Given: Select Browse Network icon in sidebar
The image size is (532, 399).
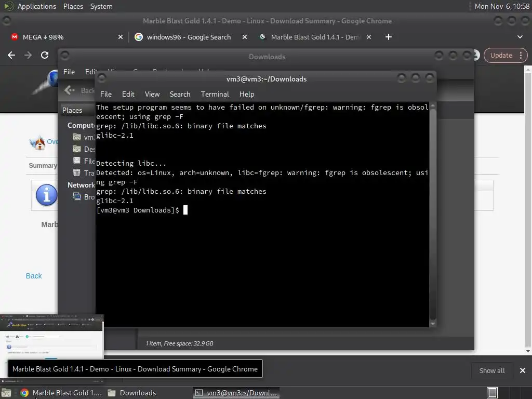Looking at the screenshot, I should [77, 196].
